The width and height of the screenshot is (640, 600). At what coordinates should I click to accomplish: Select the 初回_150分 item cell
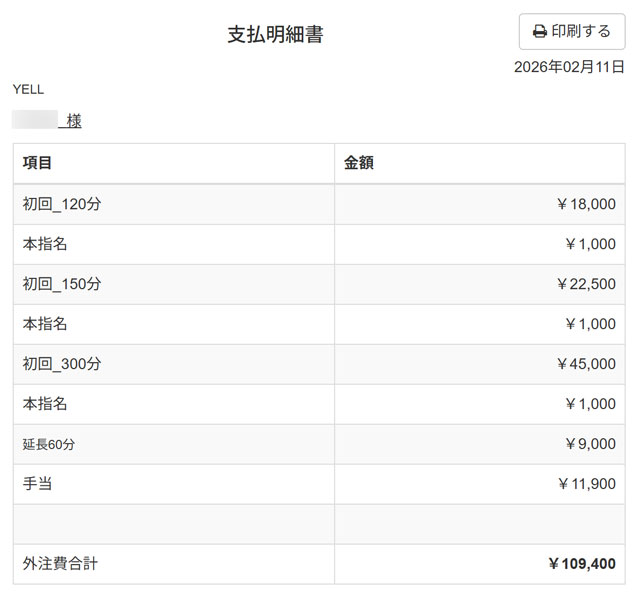click(62, 284)
